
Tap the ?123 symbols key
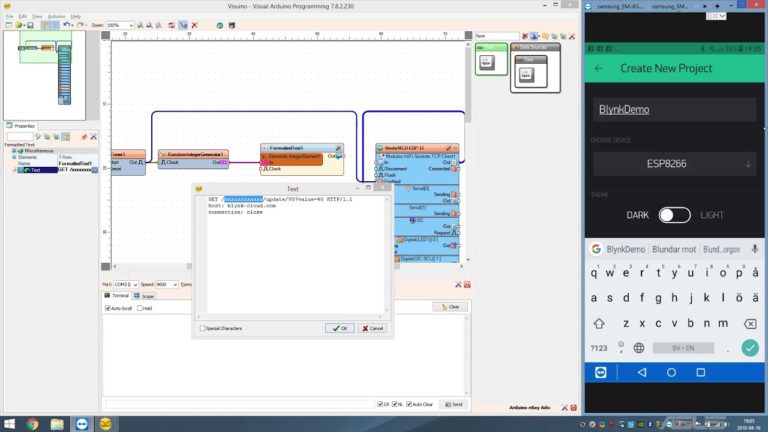tap(599, 348)
